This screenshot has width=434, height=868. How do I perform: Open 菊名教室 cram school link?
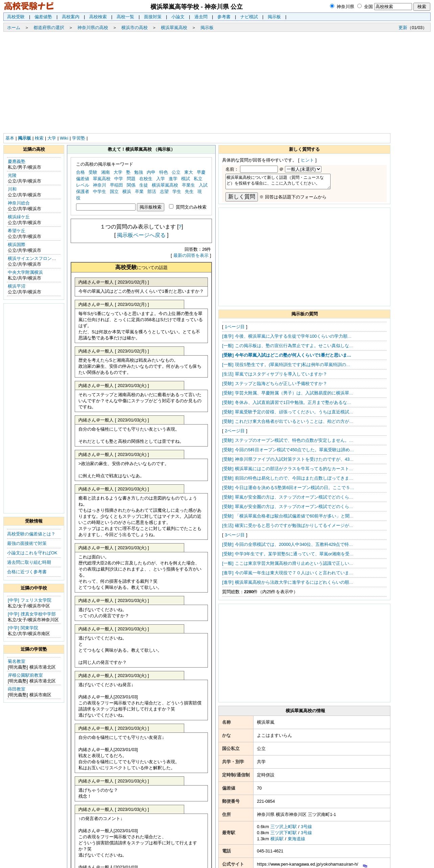17,661
